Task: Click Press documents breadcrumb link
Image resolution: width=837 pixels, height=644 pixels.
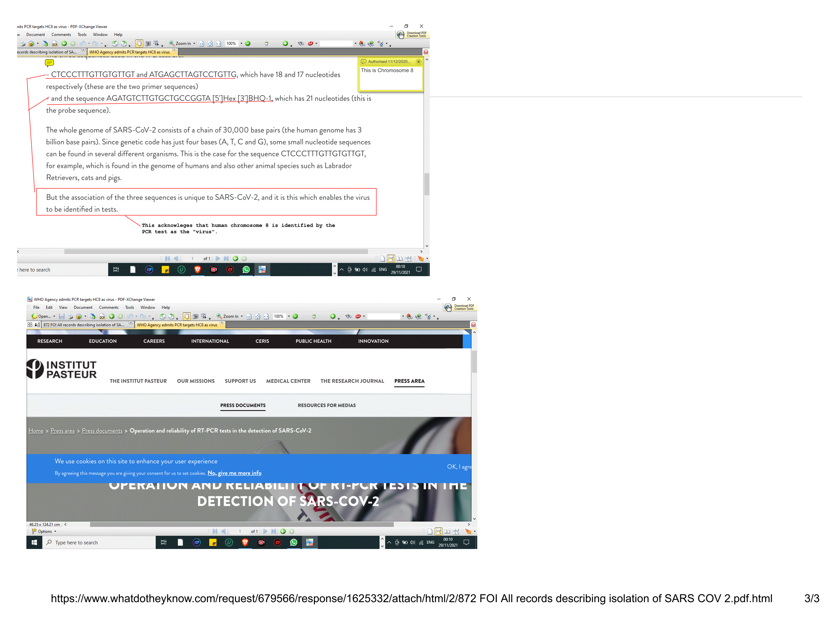Action: coord(102,431)
